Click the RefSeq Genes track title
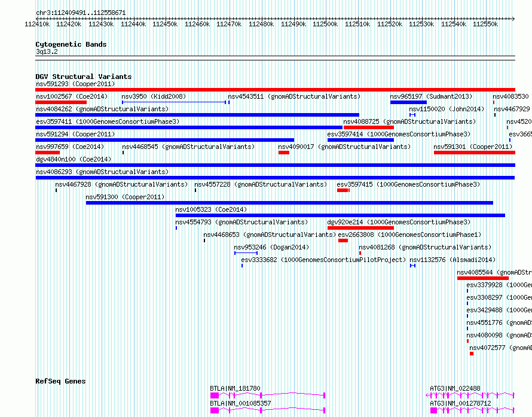This screenshot has width=532, height=417. pos(60,381)
